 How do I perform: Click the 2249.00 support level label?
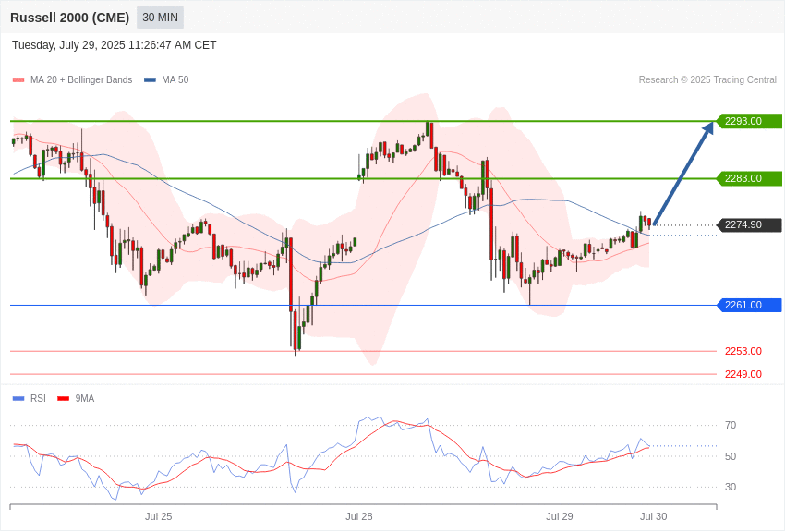pos(743,374)
